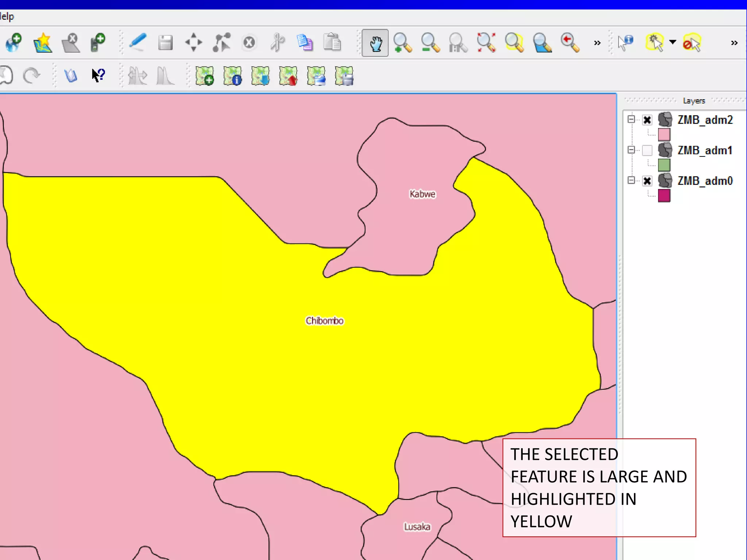747x560 pixels.
Task: Save edits with the floppy disk icon
Action: pos(166,43)
